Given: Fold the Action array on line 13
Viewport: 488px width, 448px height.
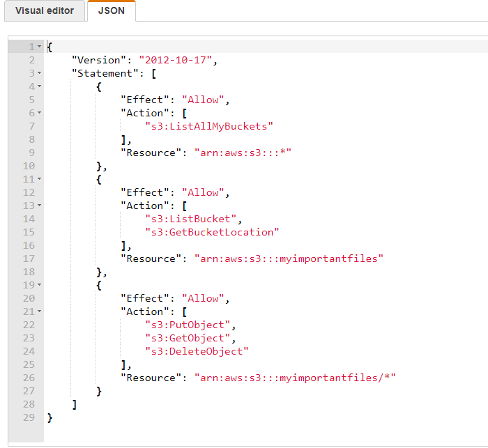Looking at the screenshot, I should (x=40, y=206).
